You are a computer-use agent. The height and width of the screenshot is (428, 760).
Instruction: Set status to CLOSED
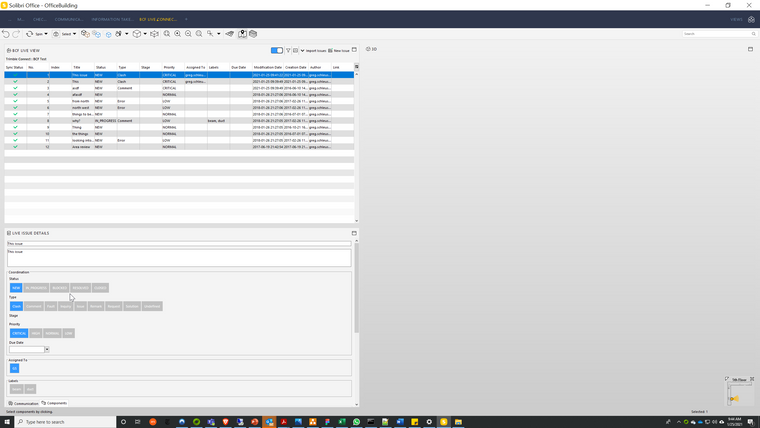(x=100, y=288)
